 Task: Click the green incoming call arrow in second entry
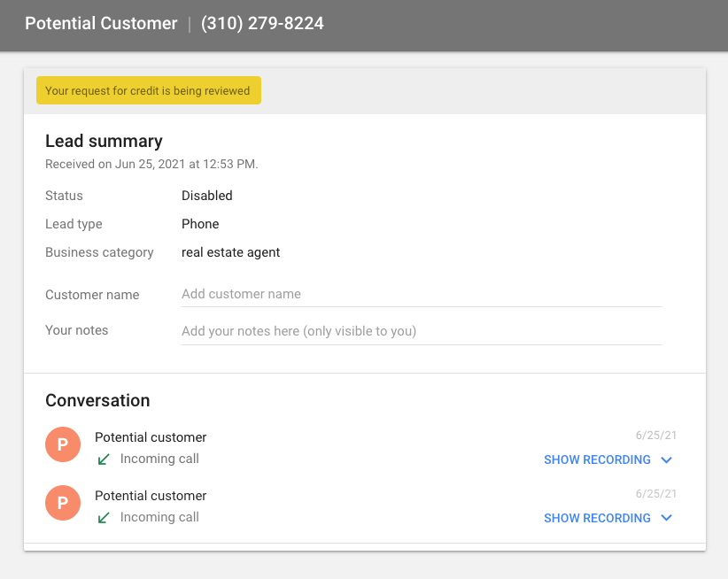click(x=104, y=518)
